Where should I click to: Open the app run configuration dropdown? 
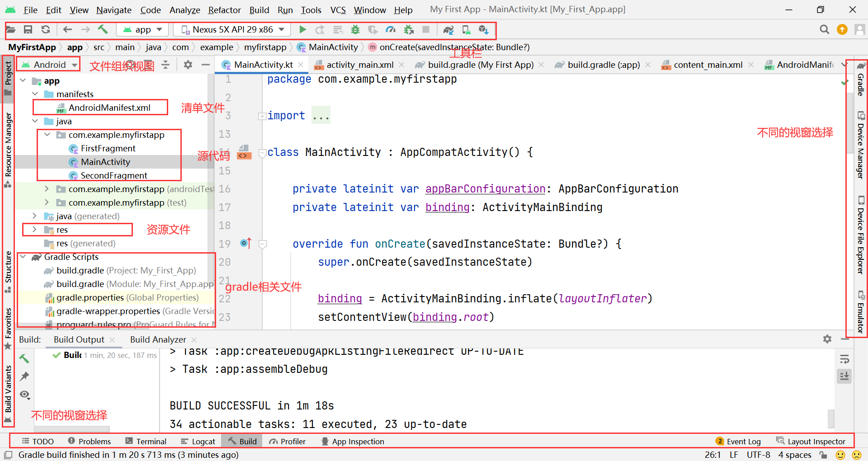[143, 30]
